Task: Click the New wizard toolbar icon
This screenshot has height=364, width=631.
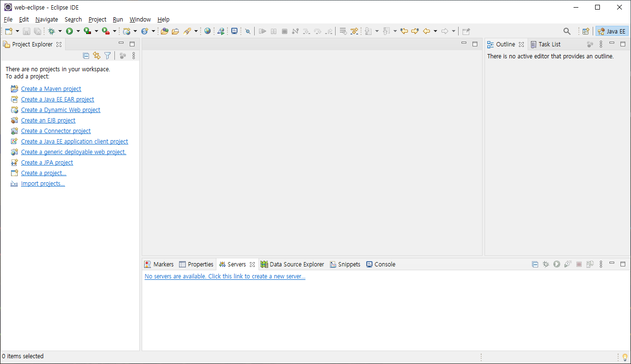Action: point(9,31)
